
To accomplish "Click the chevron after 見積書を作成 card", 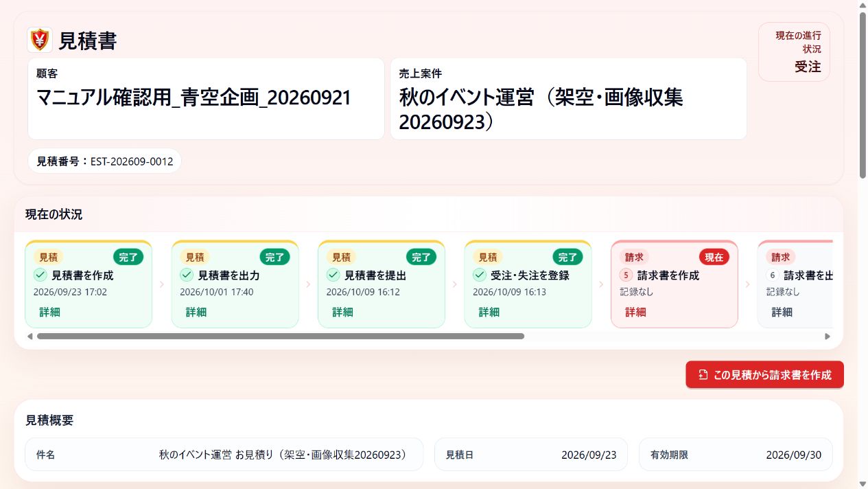I will pos(161,284).
